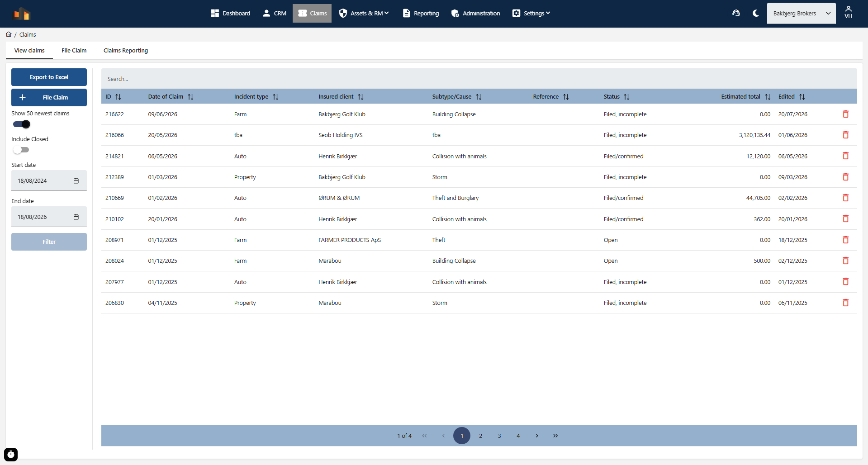The image size is (868, 465).
Task: Go to page 3
Action: click(x=499, y=436)
